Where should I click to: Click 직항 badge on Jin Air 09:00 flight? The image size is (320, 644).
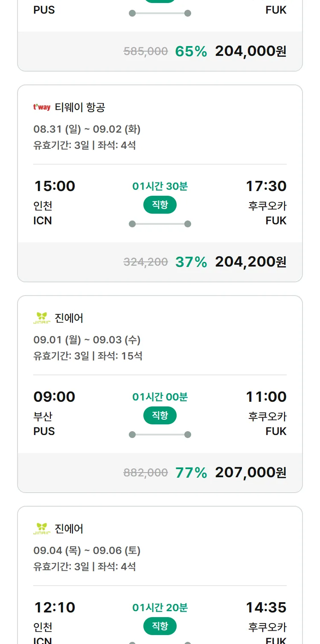tap(160, 416)
